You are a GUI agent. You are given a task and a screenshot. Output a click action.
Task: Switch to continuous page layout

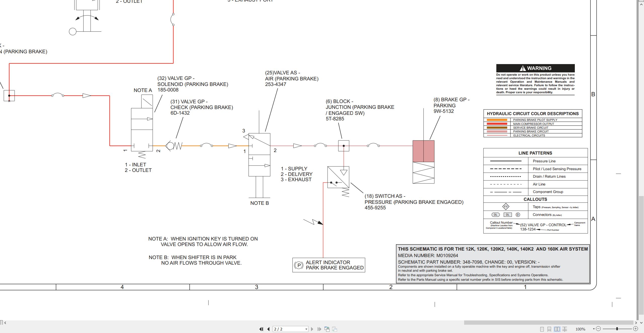click(x=549, y=329)
